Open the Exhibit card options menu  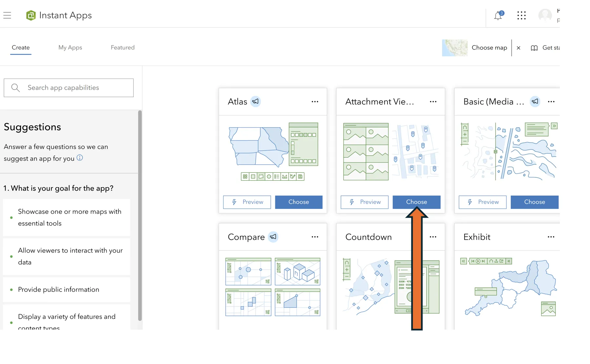click(x=551, y=237)
